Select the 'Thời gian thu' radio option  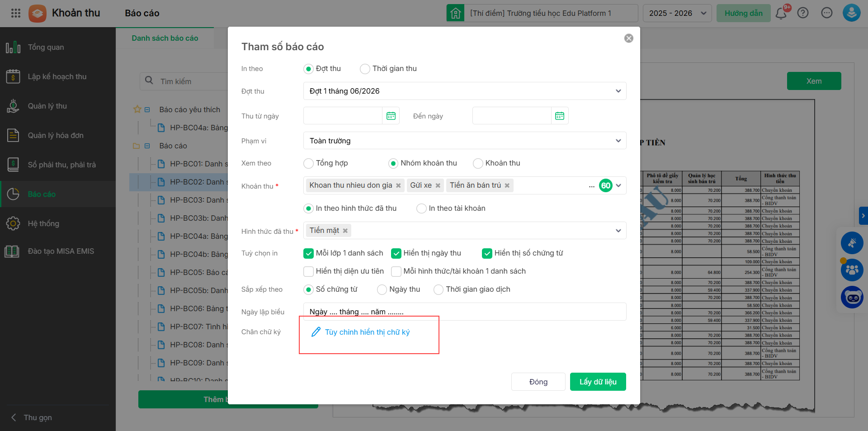[x=365, y=69]
